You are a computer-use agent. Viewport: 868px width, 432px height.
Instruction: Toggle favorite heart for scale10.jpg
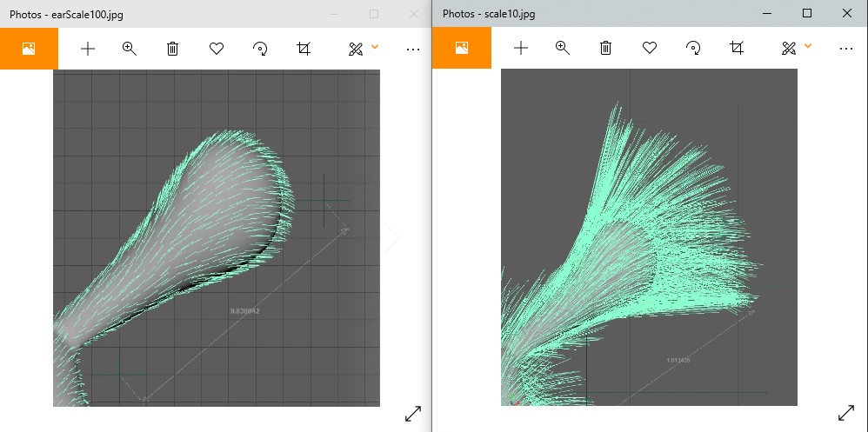tap(649, 49)
